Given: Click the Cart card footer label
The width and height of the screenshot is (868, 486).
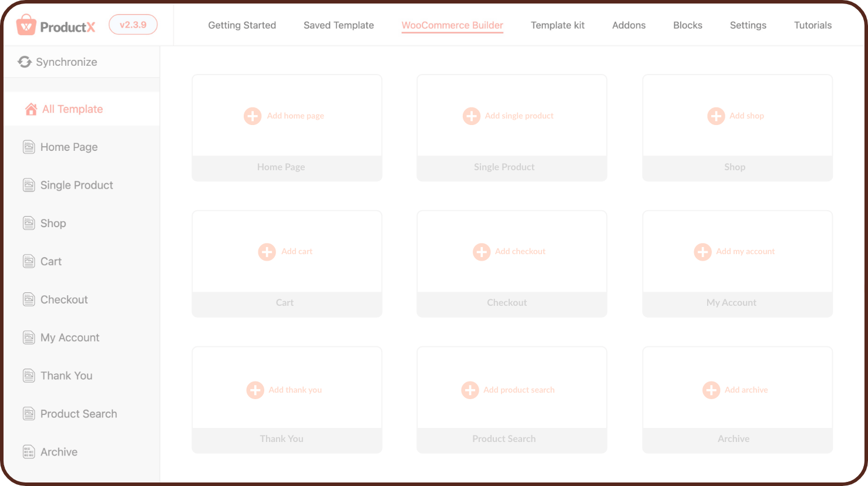Looking at the screenshot, I should [285, 303].
